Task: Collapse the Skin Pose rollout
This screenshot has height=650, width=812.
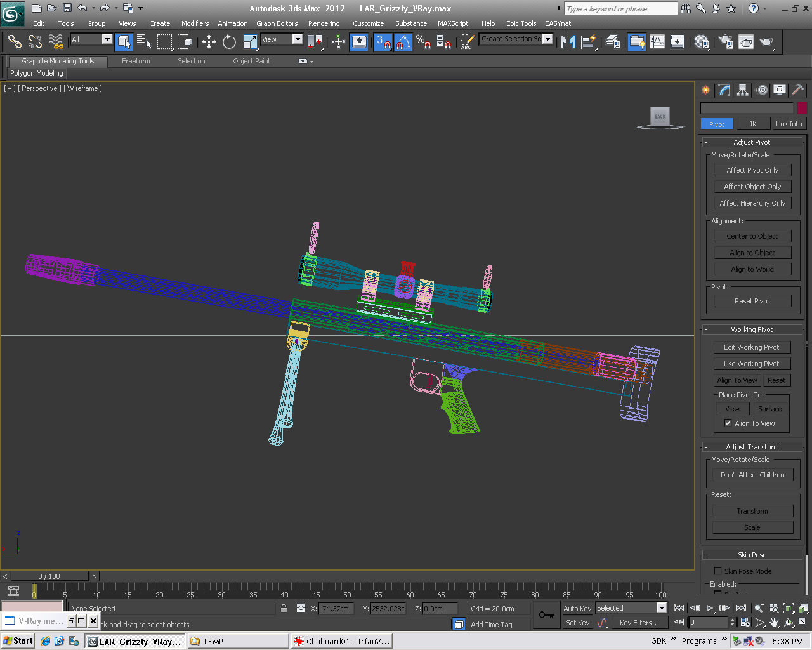Action: pos(752,555)
